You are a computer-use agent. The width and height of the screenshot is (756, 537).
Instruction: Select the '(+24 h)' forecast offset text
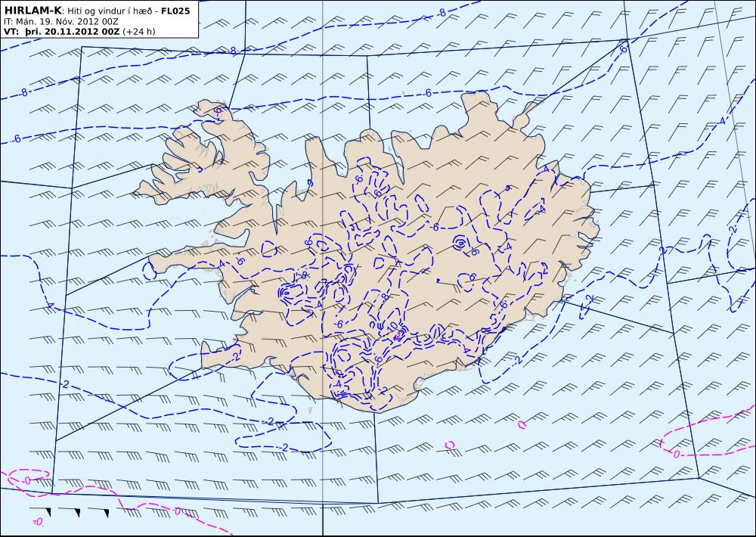139,32
